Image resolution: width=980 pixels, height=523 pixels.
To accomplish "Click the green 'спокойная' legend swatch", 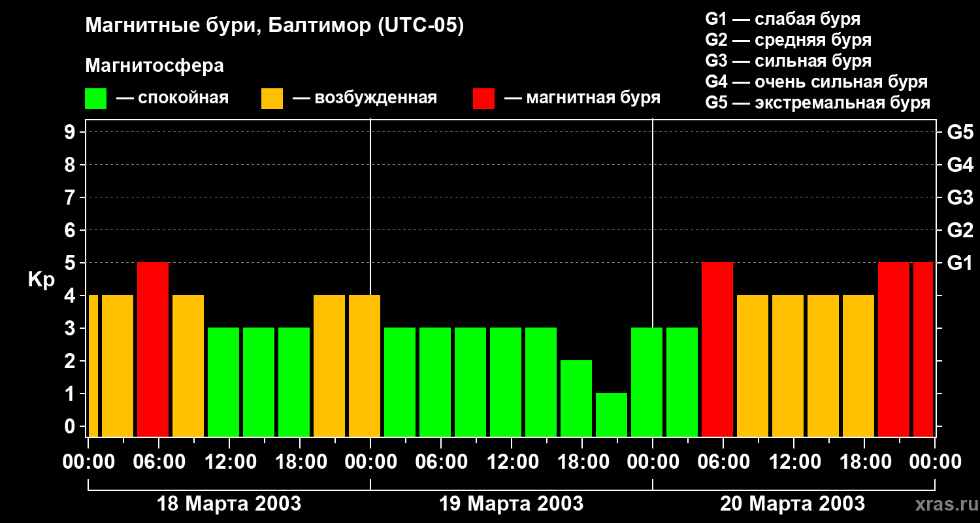I will click(96, 99).
